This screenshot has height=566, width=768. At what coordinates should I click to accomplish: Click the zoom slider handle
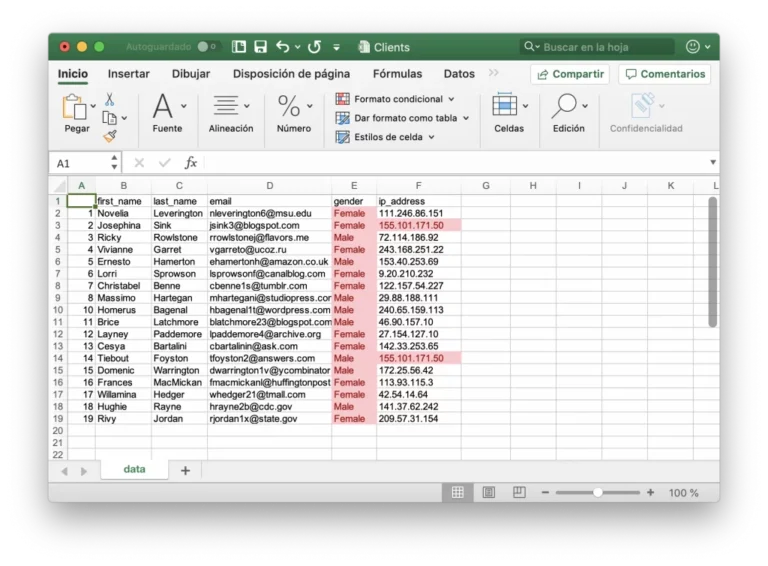597,492
